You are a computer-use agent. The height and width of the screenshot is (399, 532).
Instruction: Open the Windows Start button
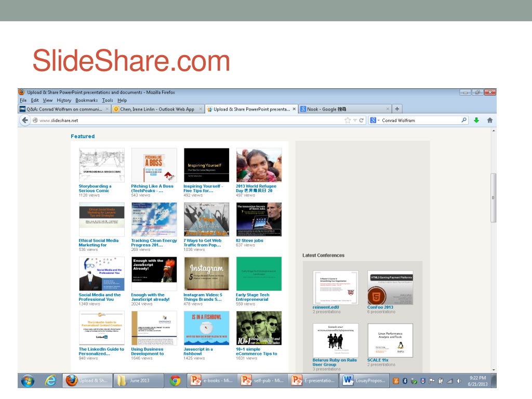click(28, 381)
